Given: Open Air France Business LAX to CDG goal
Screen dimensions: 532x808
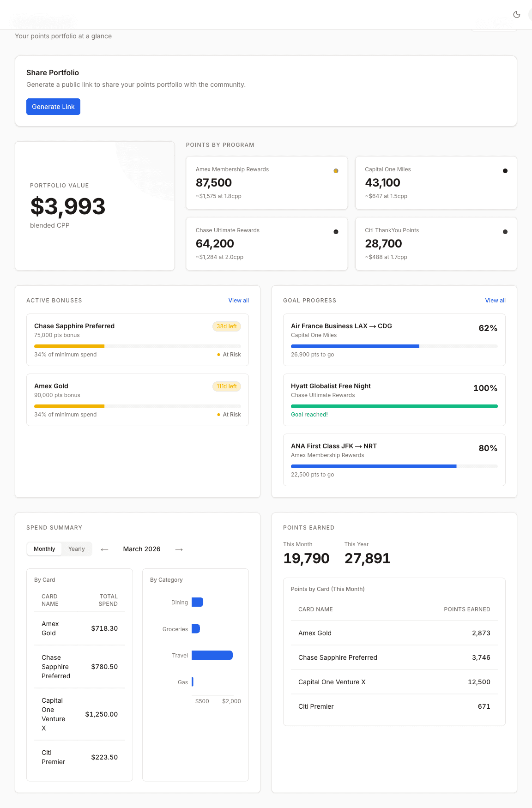Looking at the screenshot, I should point(394,340).
